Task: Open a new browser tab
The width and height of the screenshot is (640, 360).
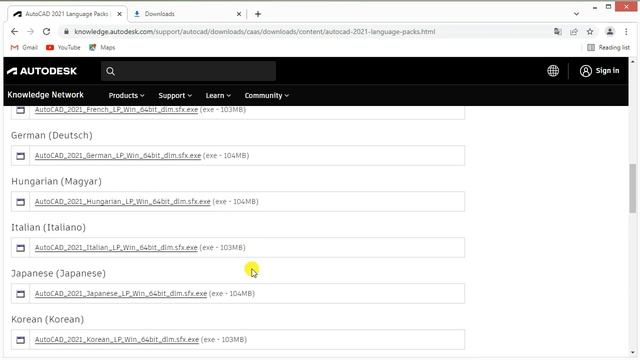Action: tap(258, 14)
